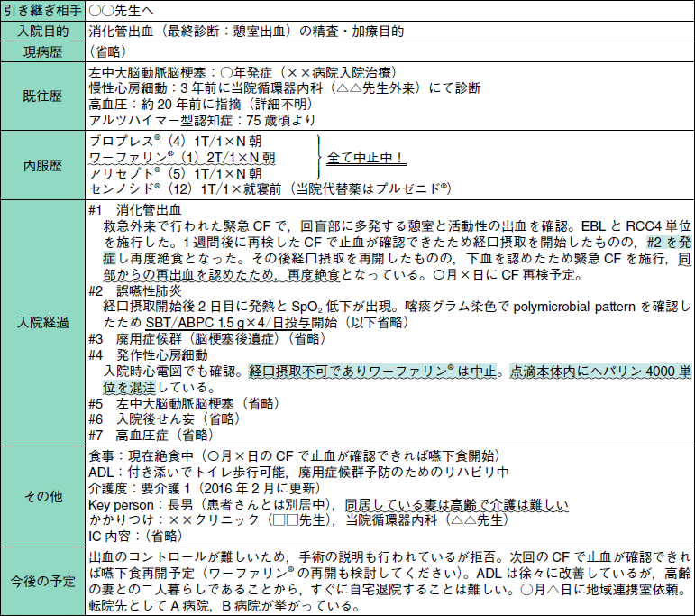
Task: Click the #2 誤嚥性肺炎 heading
Action: click(x=135, y=291)
